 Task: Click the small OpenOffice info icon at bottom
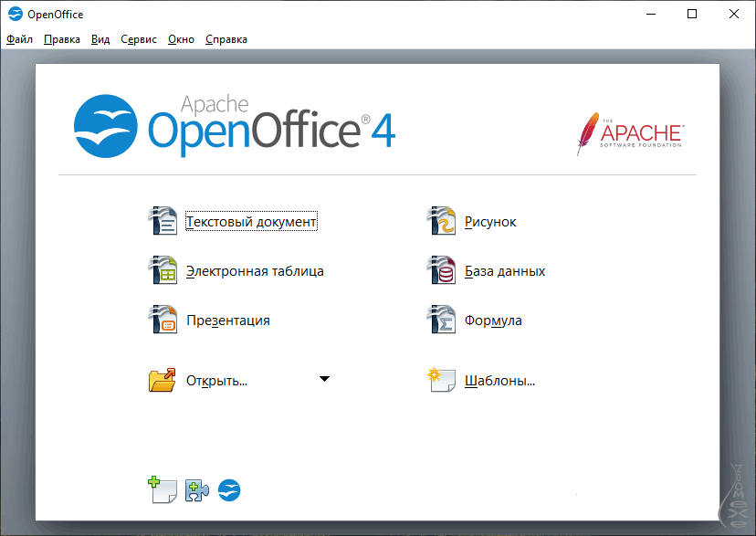click(x=229, y=490)
